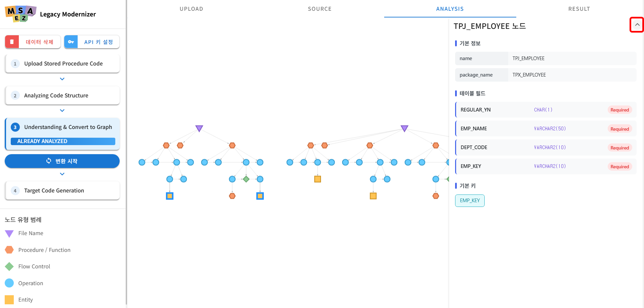Expand chevron below Upload Stored Procedure Code
Image resolution: width=644 pixels, height=308 pixels.
coord(62,79)
